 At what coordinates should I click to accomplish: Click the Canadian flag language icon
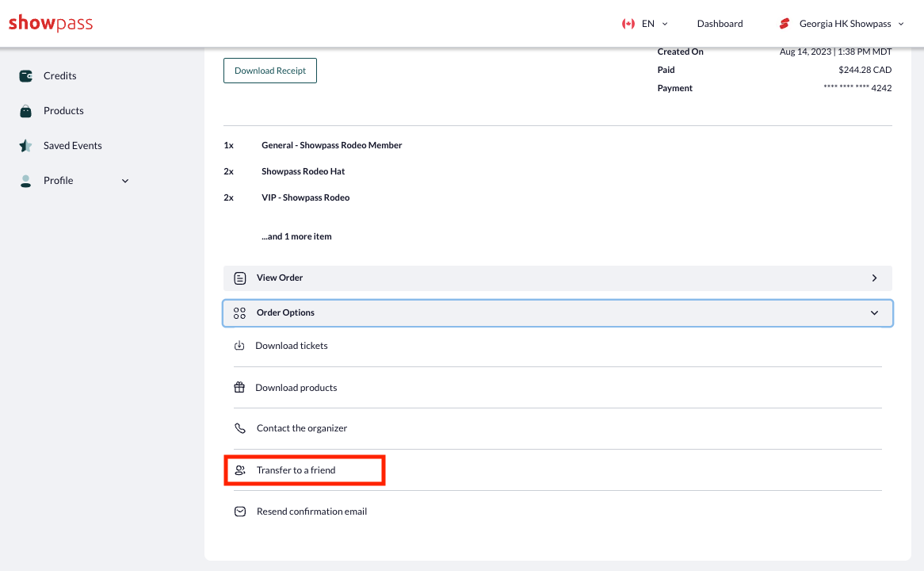(628, 24)
